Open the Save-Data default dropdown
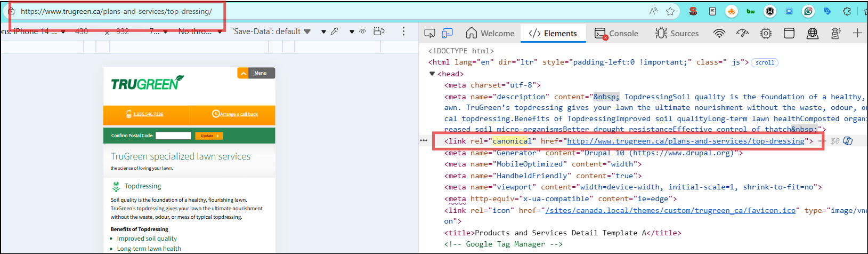 coord(271,31)
